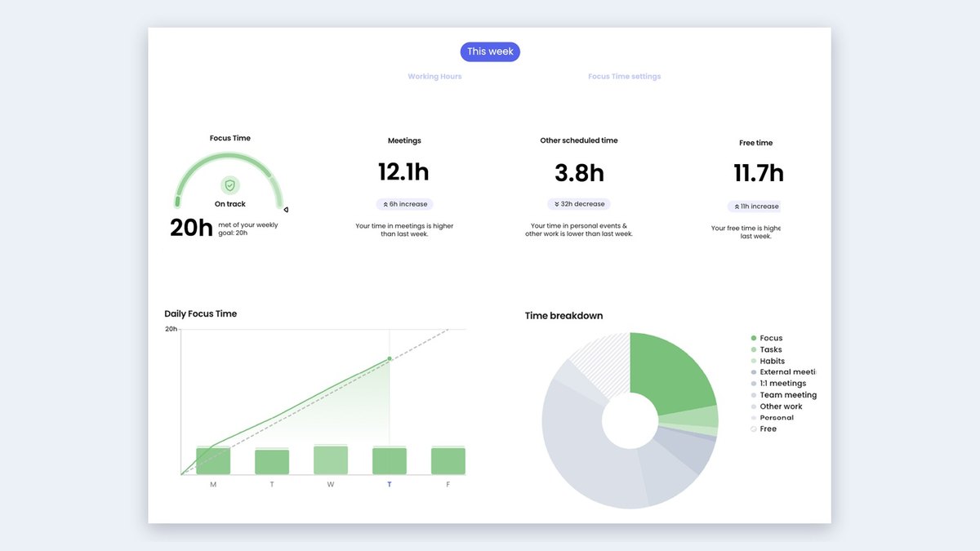Image resolution: width=980 pixels, height=551 pixels.
Task: Click the down-arrows icon in the 32h decrease badge
Action: click(556, 204)
